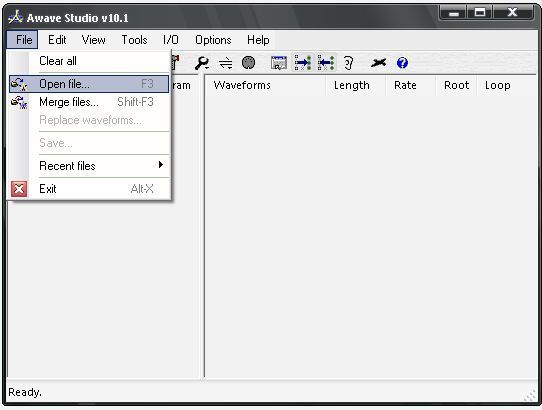Click the Root column header

coord(456,85)
